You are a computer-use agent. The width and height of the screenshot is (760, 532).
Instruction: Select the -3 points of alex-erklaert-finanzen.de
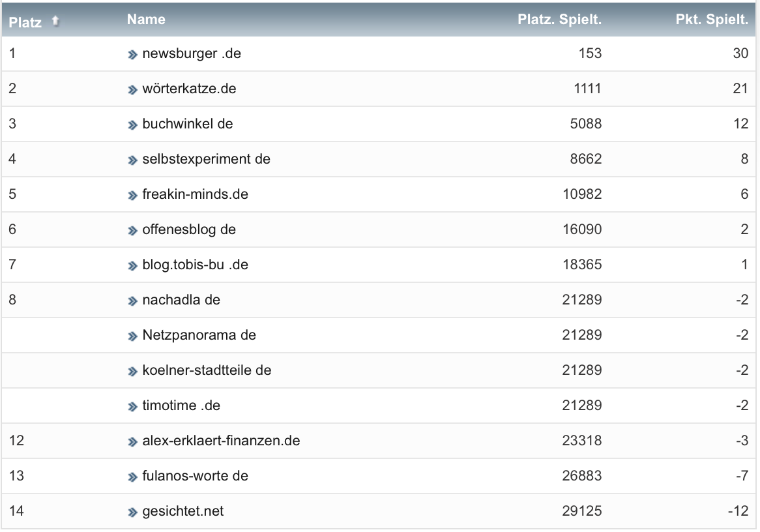[x=742, y=440]
